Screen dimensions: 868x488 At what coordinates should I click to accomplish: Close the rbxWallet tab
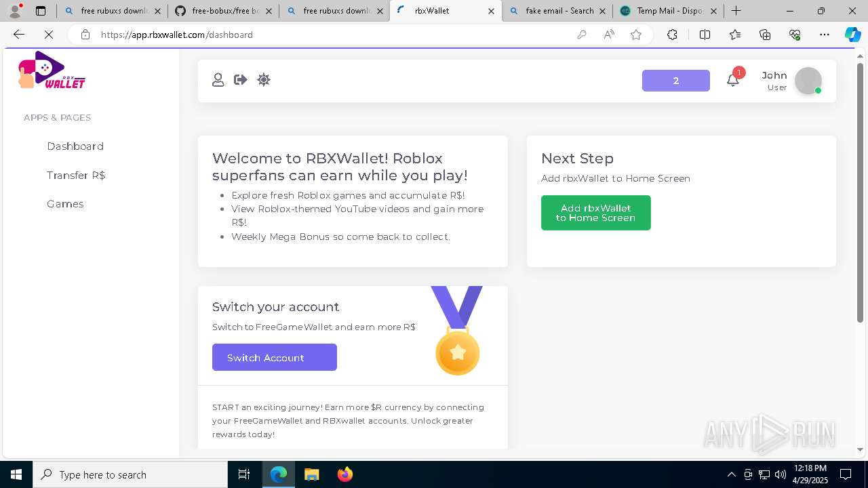(x=491, y=11)
